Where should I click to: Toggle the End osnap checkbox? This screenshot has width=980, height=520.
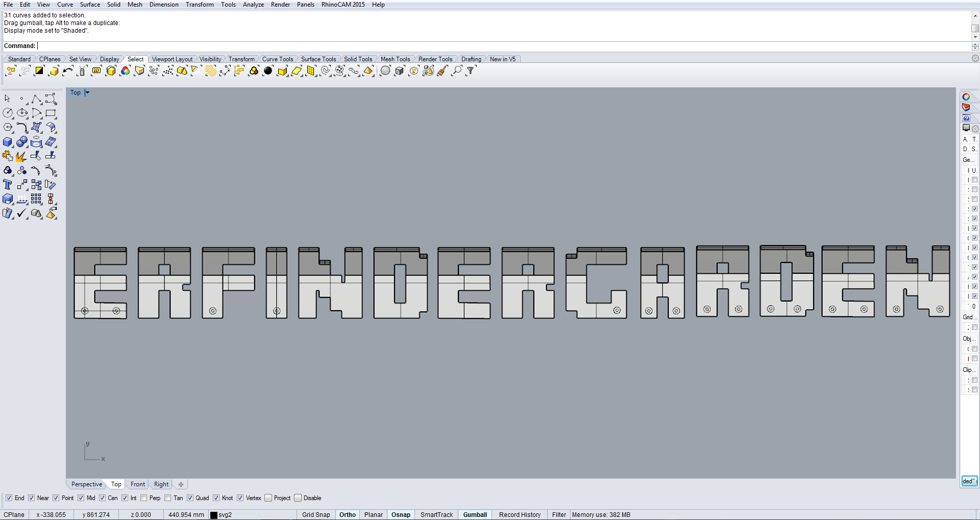tap(9, 498)
